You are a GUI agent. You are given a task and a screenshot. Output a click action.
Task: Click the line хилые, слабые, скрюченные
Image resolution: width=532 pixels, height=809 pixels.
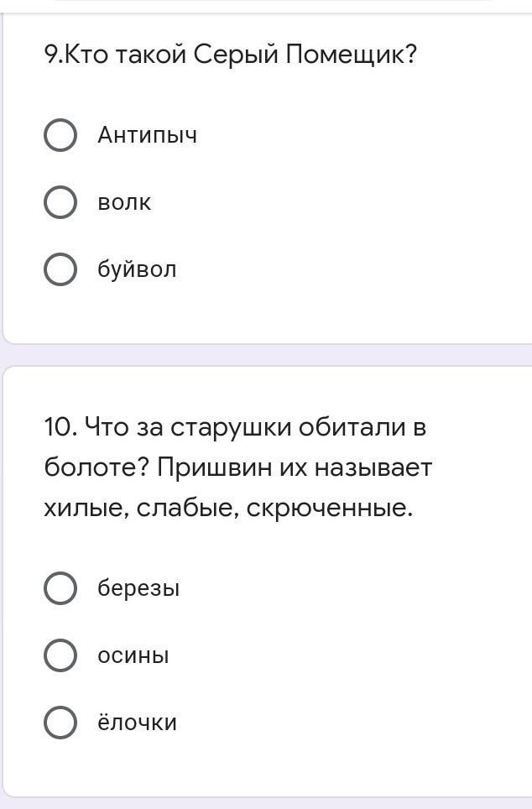(x=228, y=509)
